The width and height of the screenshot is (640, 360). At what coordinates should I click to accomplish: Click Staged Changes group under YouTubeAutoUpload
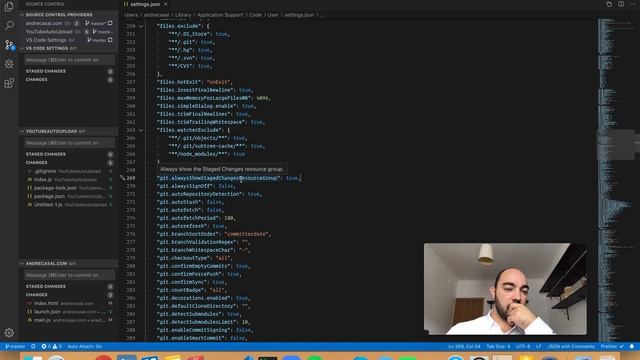point(69,154)
